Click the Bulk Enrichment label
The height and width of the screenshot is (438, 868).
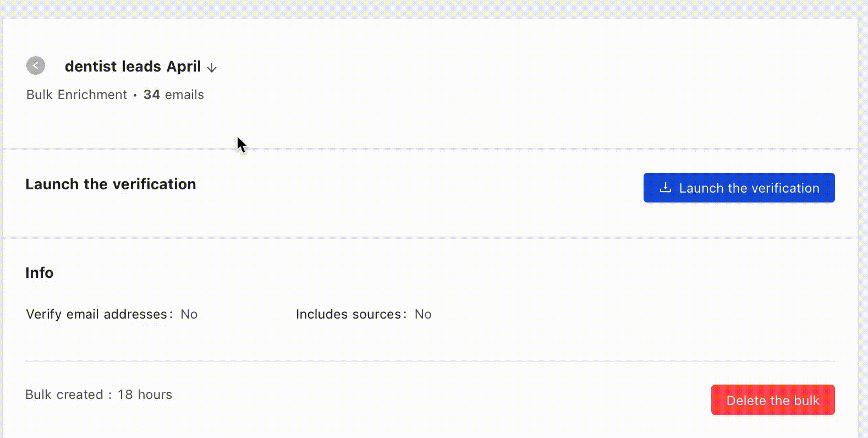pyautogui.click(x=77, y=95)
